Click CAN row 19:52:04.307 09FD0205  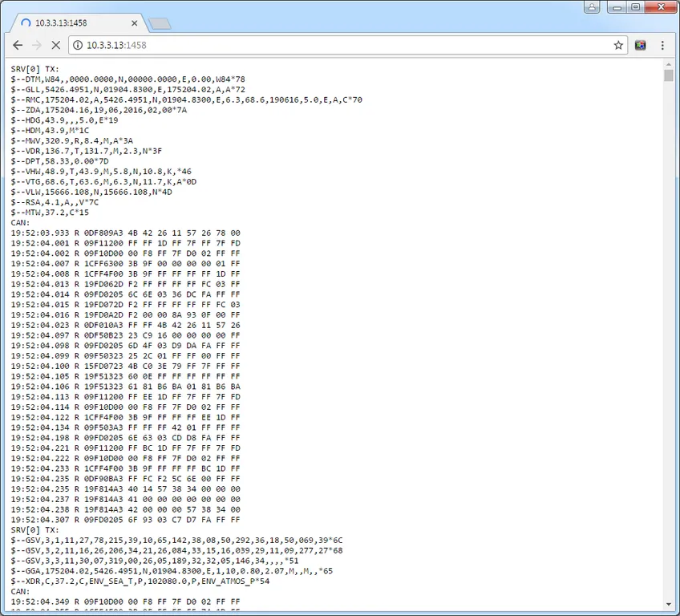tap(125, 520)
